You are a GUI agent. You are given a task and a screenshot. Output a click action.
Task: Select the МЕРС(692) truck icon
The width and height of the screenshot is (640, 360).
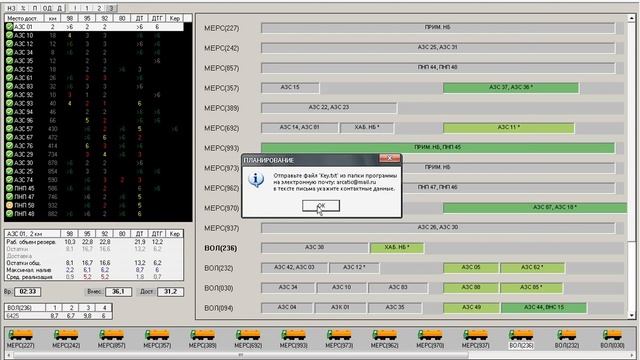pos(248,335)
